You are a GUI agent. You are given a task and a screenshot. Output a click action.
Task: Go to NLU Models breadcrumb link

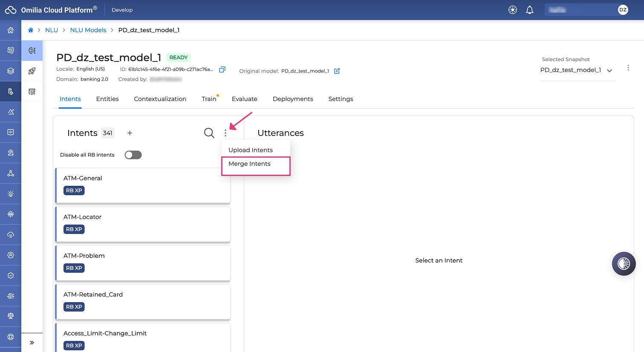coord(88,30)
